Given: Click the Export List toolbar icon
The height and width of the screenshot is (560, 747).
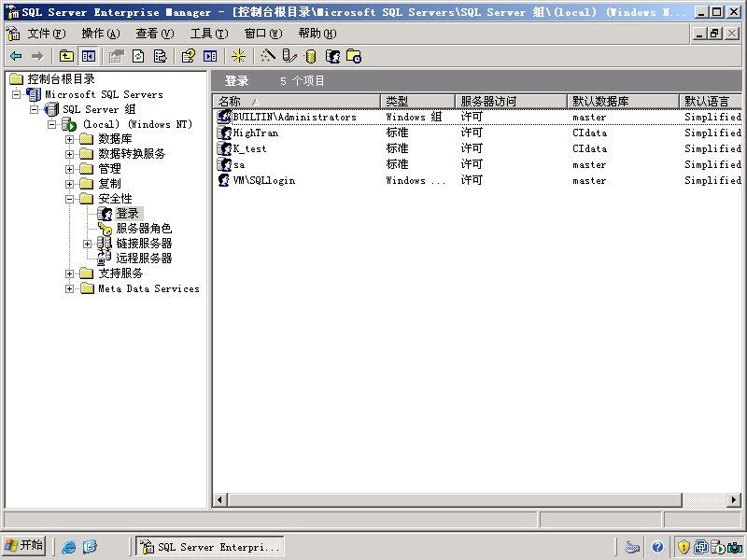Looking at the screenshot, I should coord(161,56).
